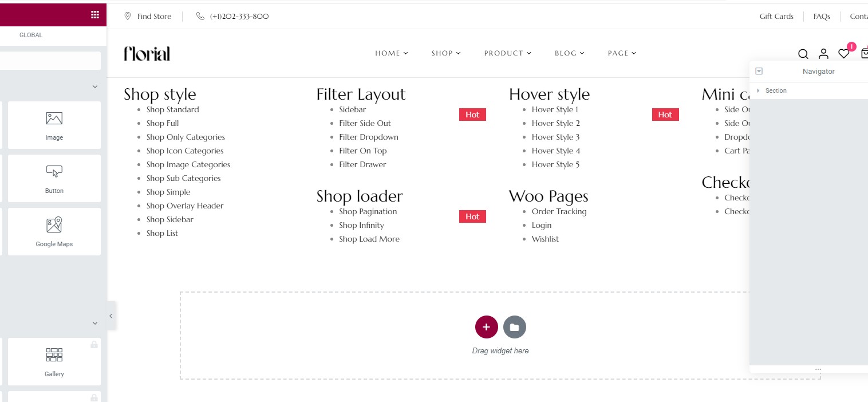Select the Button widget
The height and width of the screenshot is (402, 868).
(x=54, y=179)
